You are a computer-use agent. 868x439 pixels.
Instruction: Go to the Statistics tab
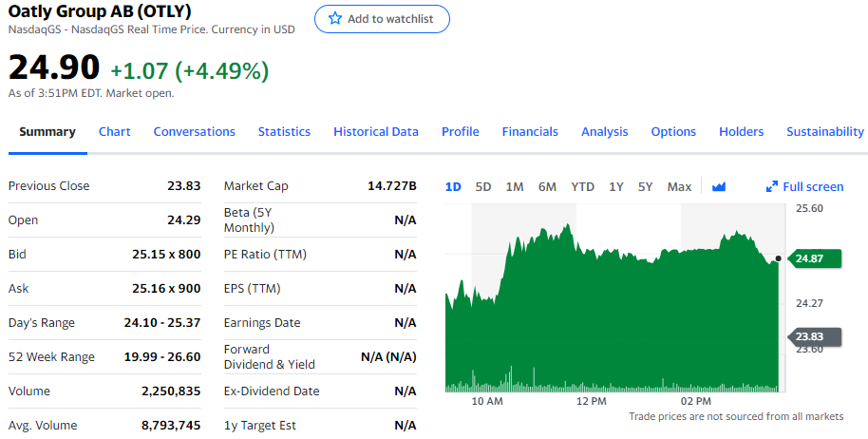[284, 132]
